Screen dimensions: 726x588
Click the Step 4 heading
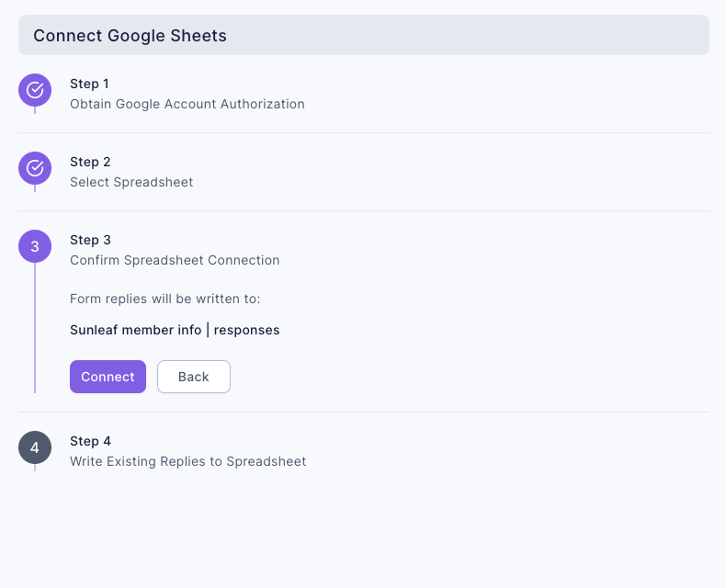(90, 441)
